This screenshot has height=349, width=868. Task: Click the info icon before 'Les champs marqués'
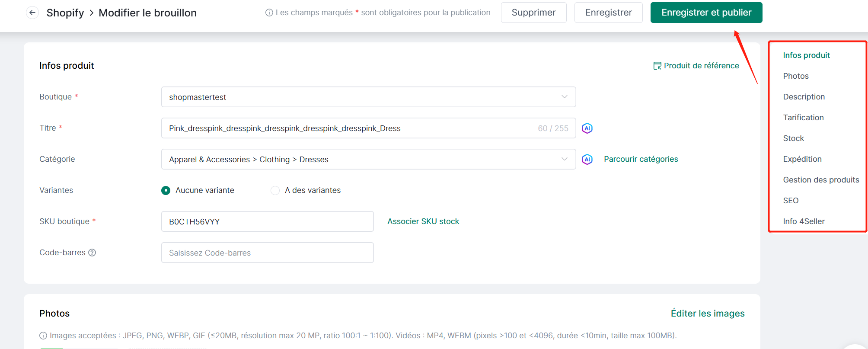pos(269,13)
